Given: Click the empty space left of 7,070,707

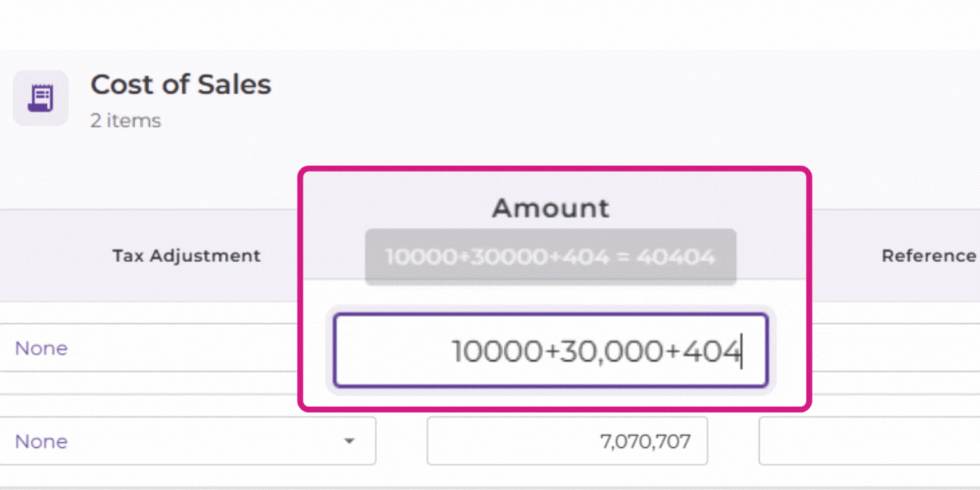Looking at the screenshot, I should point(510,441).
